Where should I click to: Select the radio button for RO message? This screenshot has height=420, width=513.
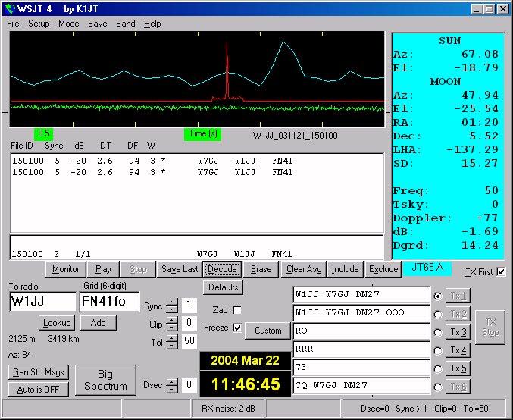[438, 331]
